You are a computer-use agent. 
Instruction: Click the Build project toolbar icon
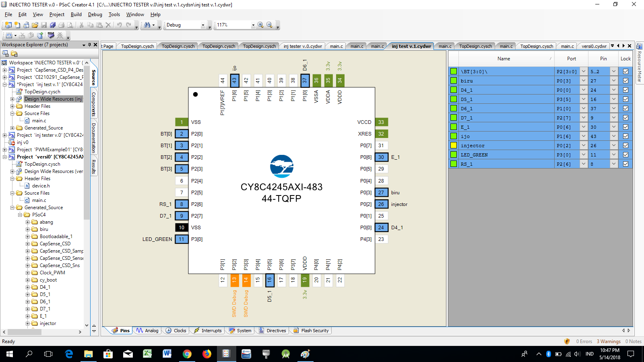(9, 35)
